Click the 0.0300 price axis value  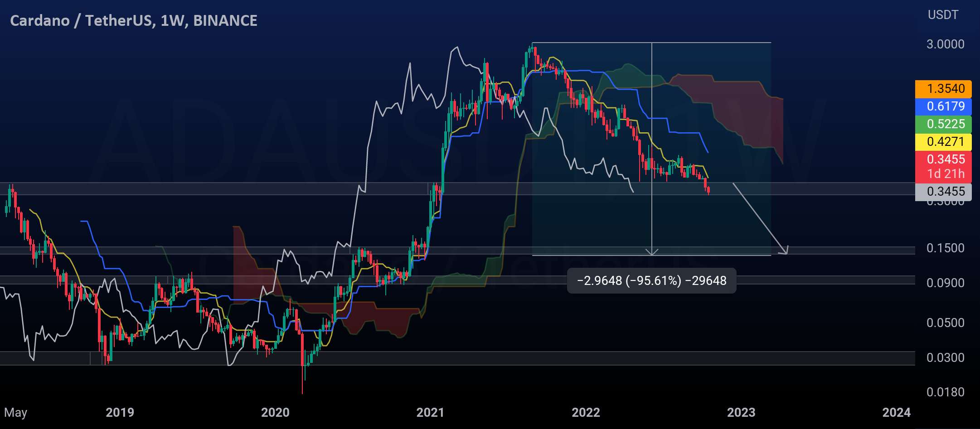945,358
